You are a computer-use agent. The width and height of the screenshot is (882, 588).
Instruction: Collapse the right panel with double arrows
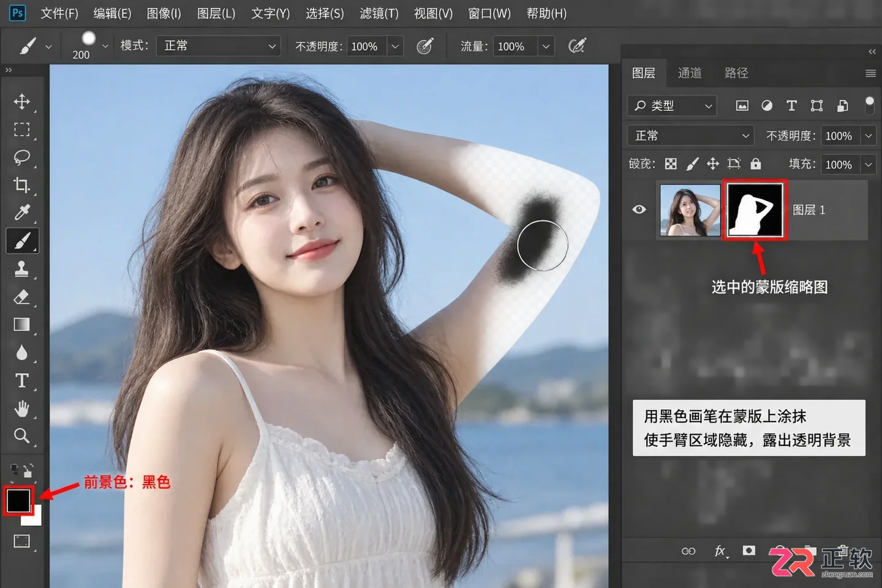tap(872, 52)
